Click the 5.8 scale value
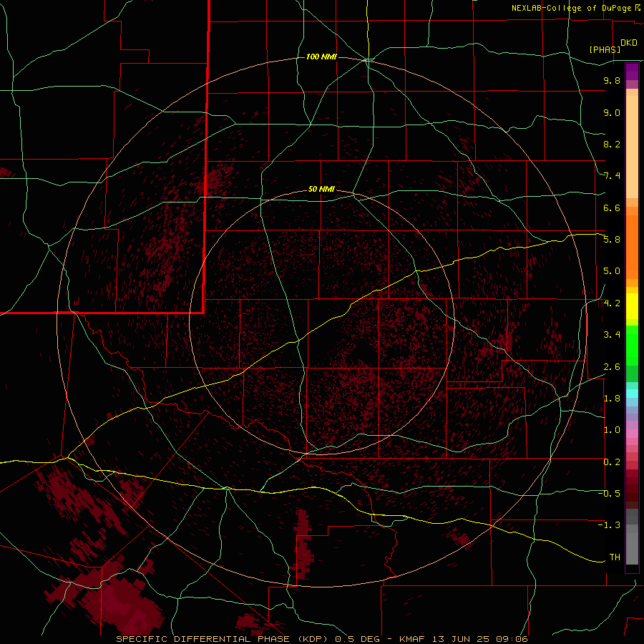Viewport: 644px width, 644px height. click(612, 240)
